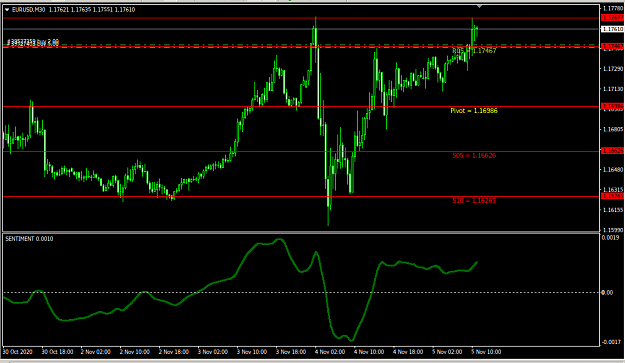
Task: Click the red 1.16265 price tag
Action: (612, 196)
